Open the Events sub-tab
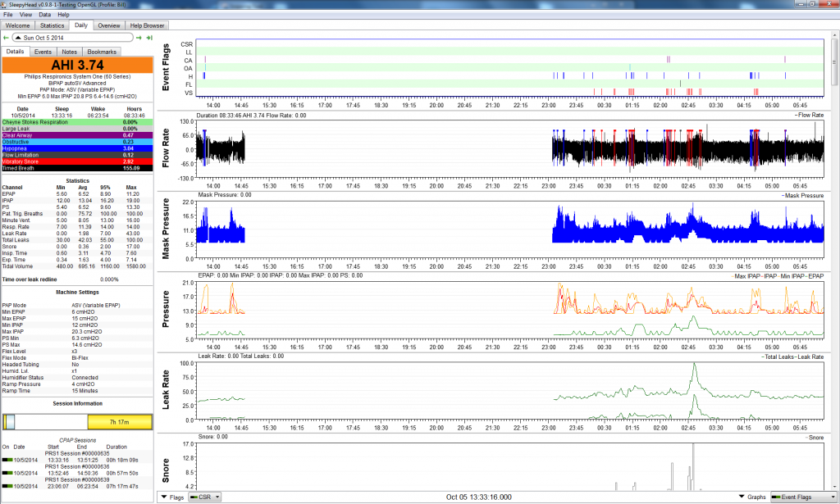The image size is (840, 504). 43,52
